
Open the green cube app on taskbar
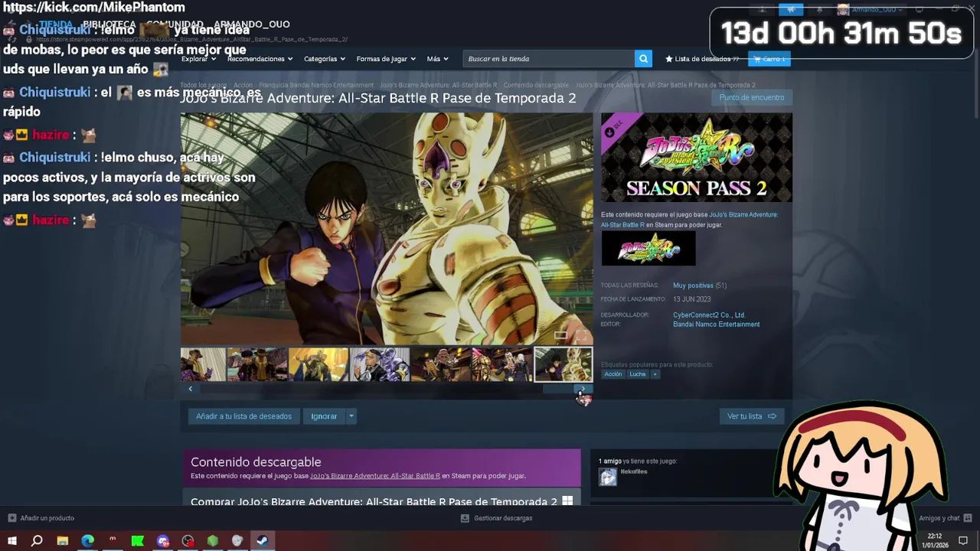click(x=213, y=541)
